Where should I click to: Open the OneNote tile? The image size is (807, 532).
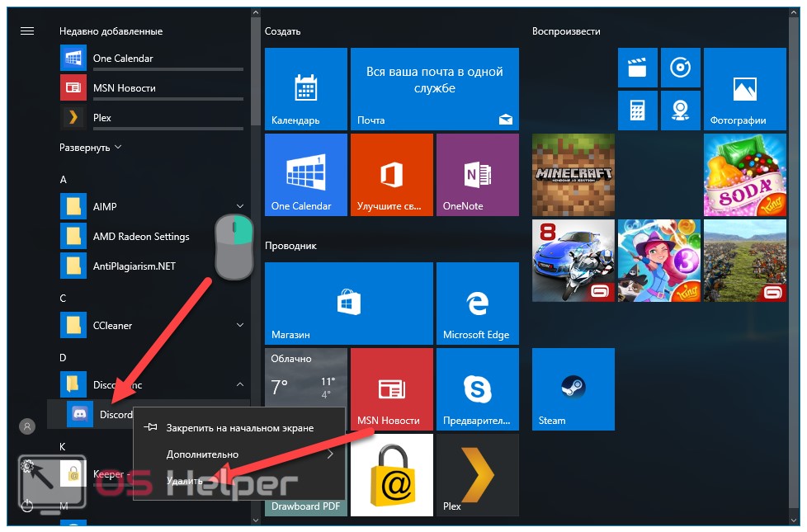tap(477, 174)
